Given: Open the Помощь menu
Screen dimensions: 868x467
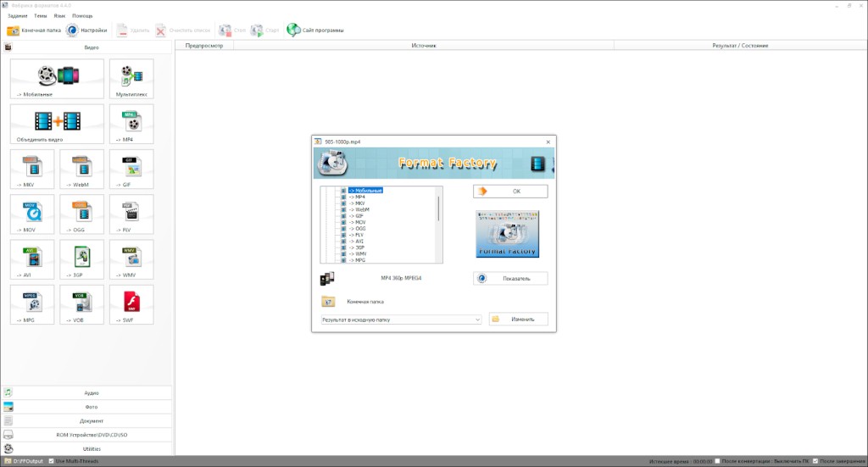Looking at the screenshot, I should [82, 16].
